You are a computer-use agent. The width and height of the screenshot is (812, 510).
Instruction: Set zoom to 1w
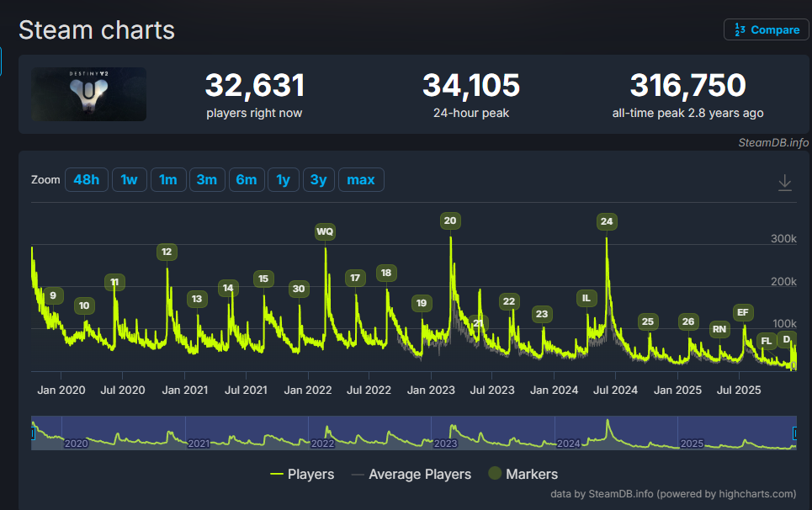tap(129, 179)
